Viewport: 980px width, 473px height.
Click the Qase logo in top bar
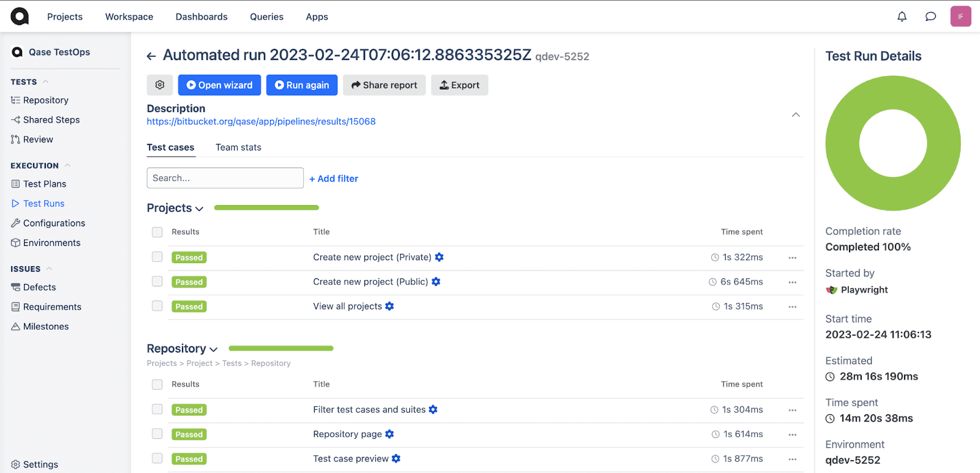click(x=20, y=17)
